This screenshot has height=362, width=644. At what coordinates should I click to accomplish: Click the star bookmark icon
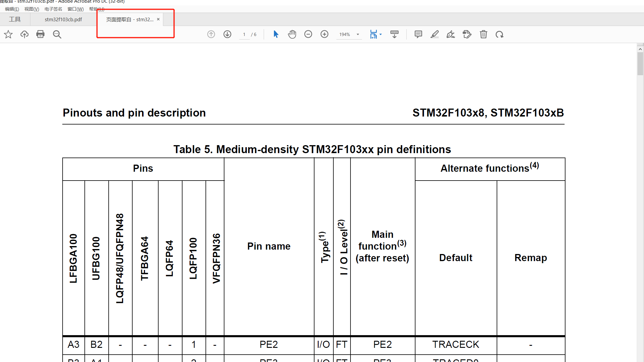click(x=8, y=35)
